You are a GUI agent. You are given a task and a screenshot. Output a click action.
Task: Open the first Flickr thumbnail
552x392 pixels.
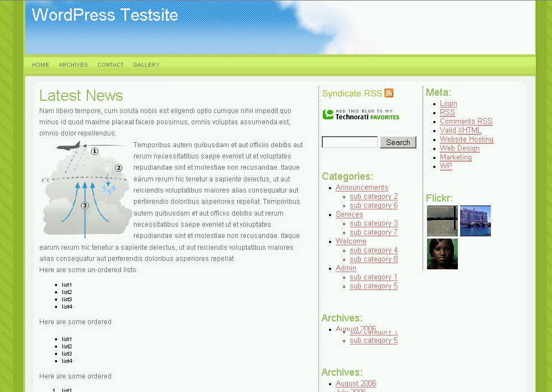pos(442,221)
